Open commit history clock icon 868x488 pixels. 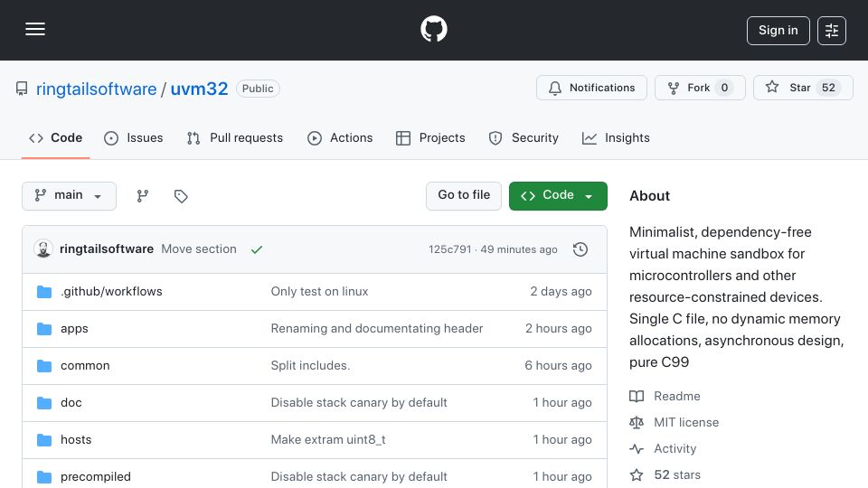(x=580, y=249)
